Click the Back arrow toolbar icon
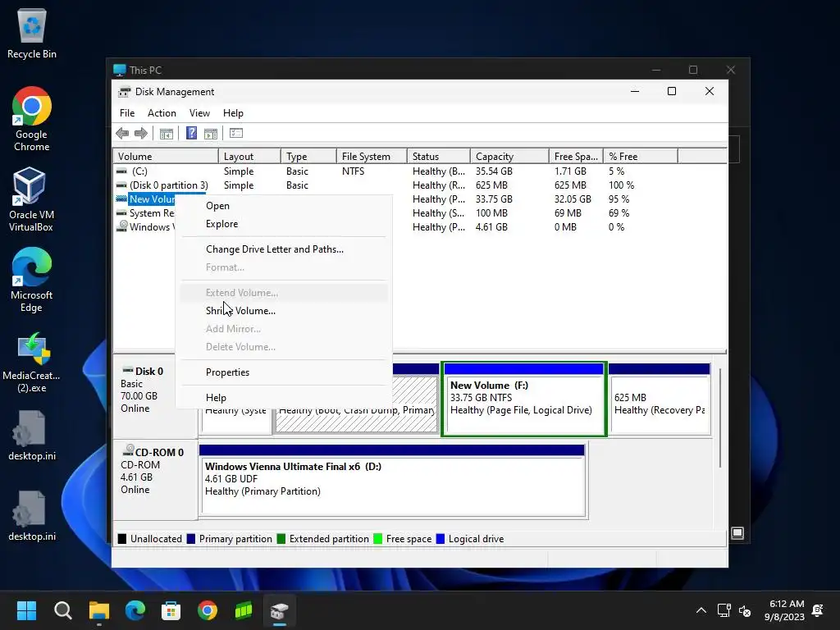 point(122,134)
